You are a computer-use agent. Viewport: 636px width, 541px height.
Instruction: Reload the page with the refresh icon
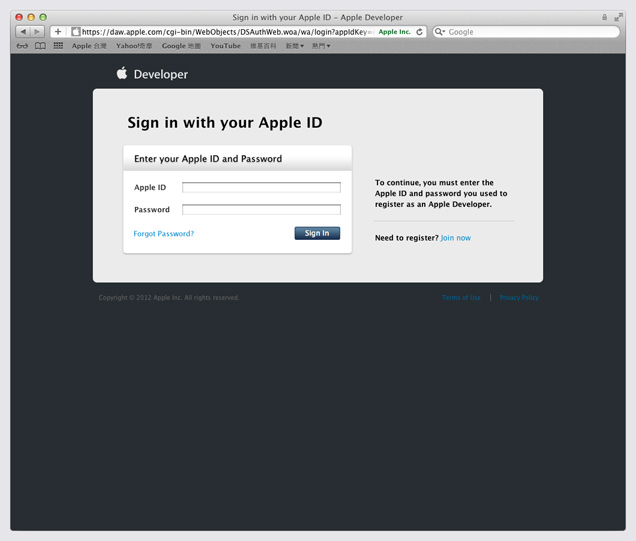pos(419,32)
